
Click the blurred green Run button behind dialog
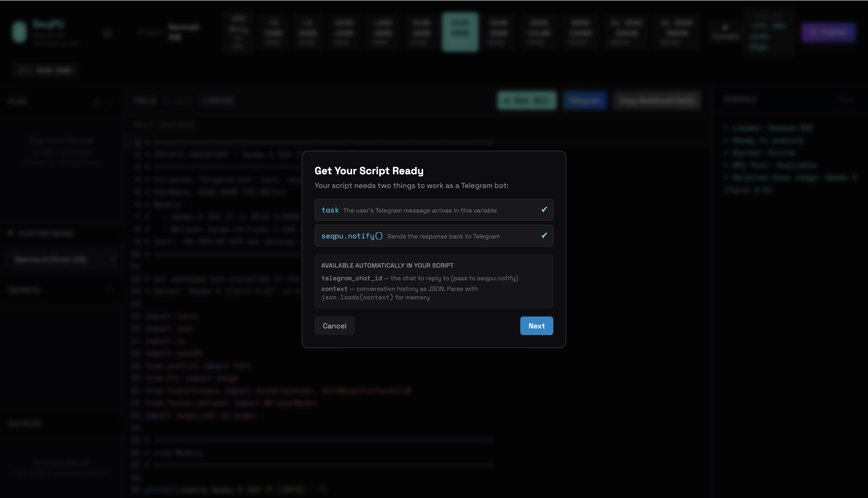(x=526, y=100)
